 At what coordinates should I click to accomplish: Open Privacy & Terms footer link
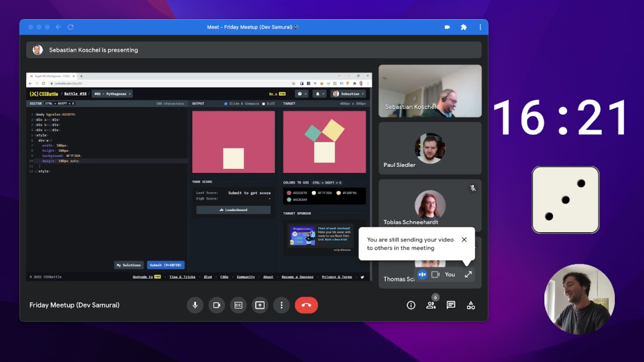(337, 277)
